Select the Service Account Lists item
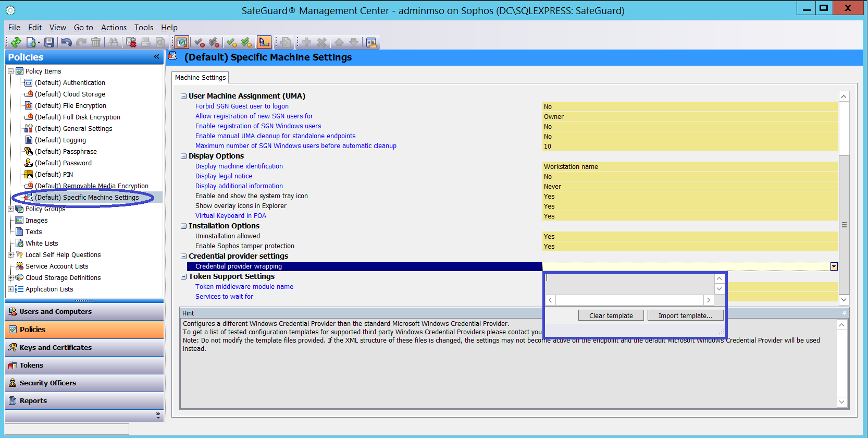Viewport: 868px width, 438px height. [57, 266]
